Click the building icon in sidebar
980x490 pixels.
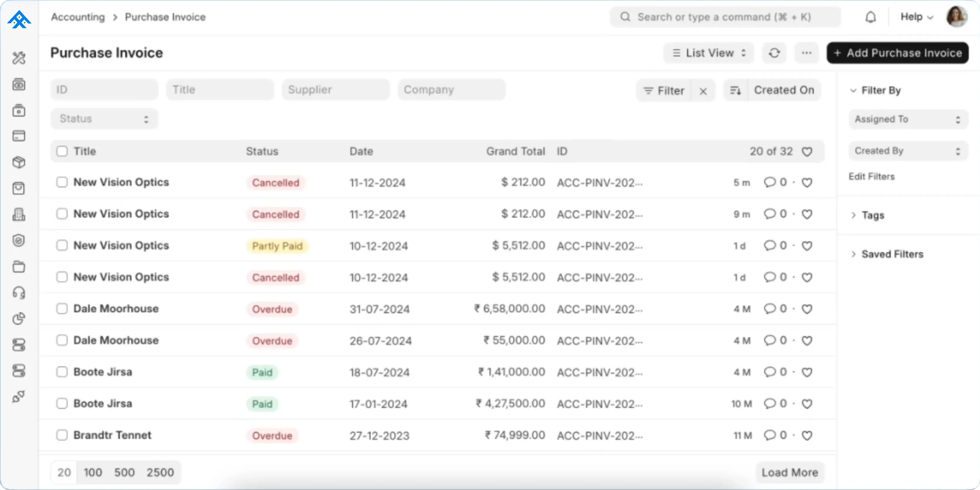[x=19, y=214]
